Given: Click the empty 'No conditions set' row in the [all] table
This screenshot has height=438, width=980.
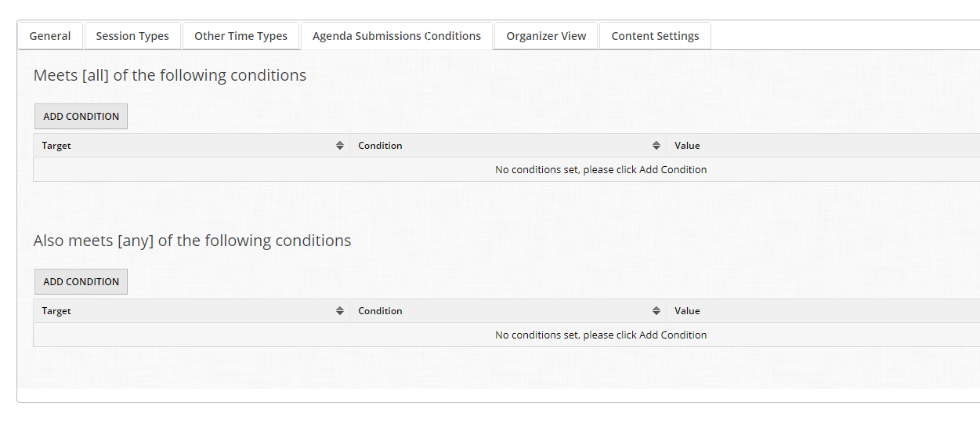Looking at the screenshot, I should click(601, 170).
